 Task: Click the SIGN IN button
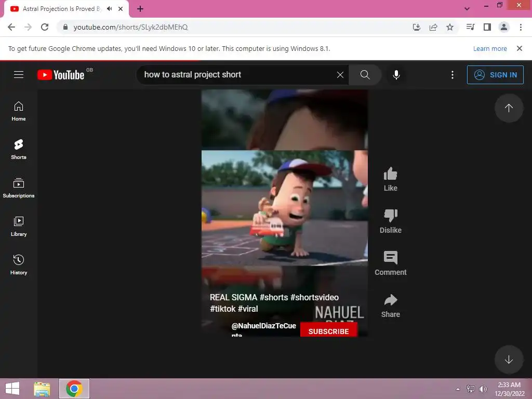(x=495, y=75)
